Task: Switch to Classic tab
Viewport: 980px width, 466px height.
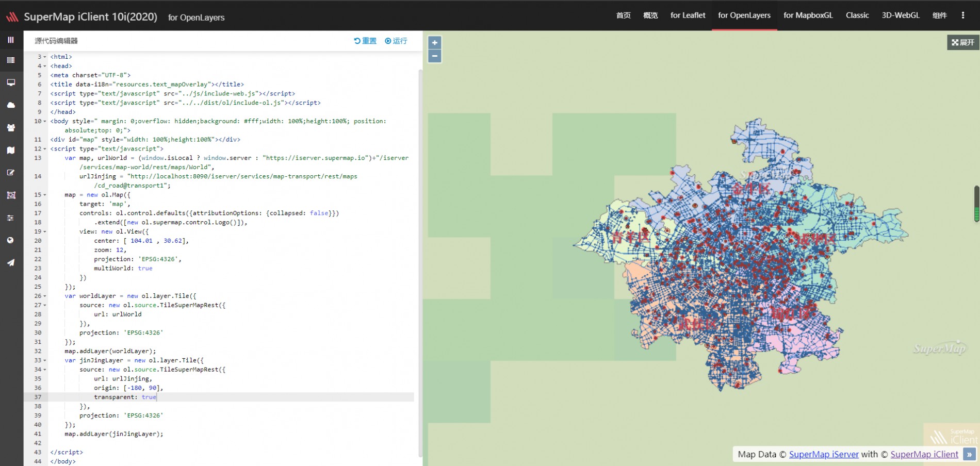Action: [x=857, y=15]
